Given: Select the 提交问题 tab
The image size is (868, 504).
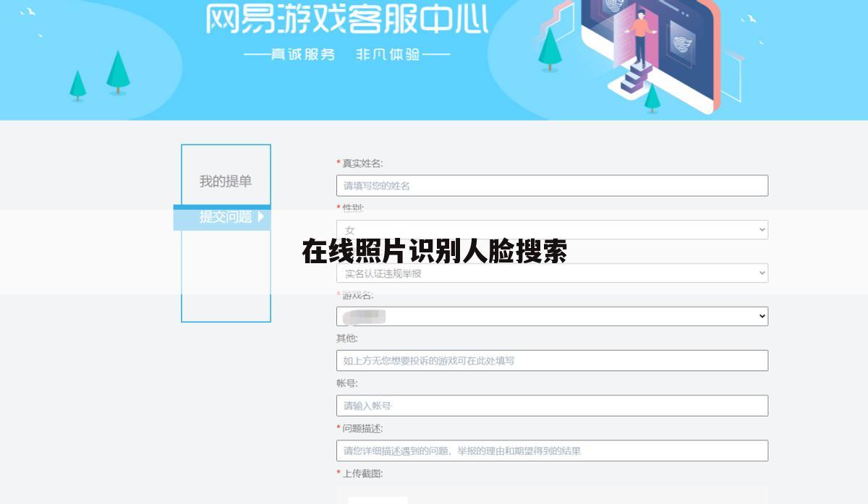Looking at the screenshot, I should pyautogui.click(x=222, y=217).
